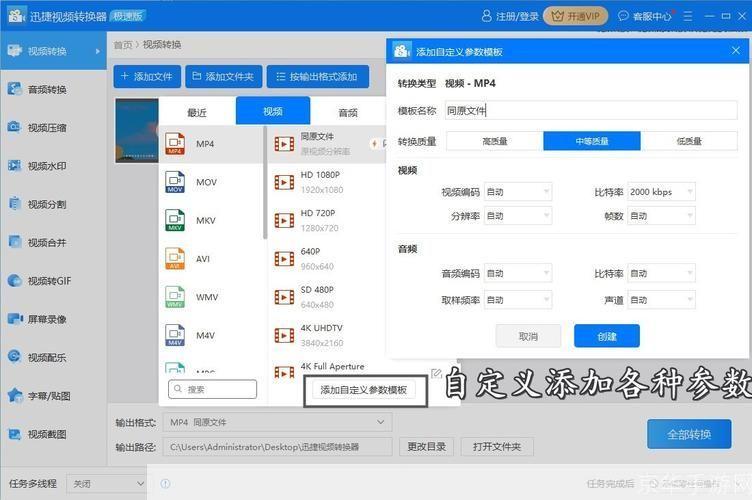
Task: Click the 输出路径 field
Action: (278, 447)
